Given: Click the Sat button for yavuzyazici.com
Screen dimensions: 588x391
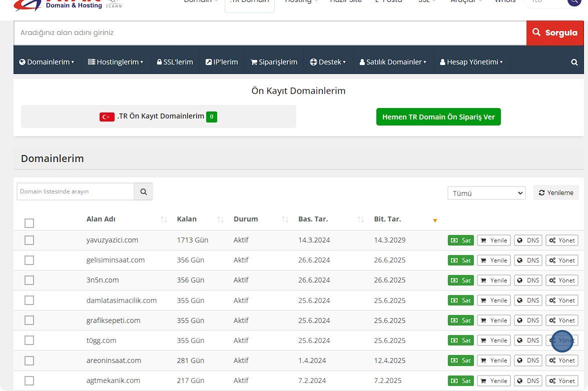Looking at the screenshot, I should click(461, 240).
